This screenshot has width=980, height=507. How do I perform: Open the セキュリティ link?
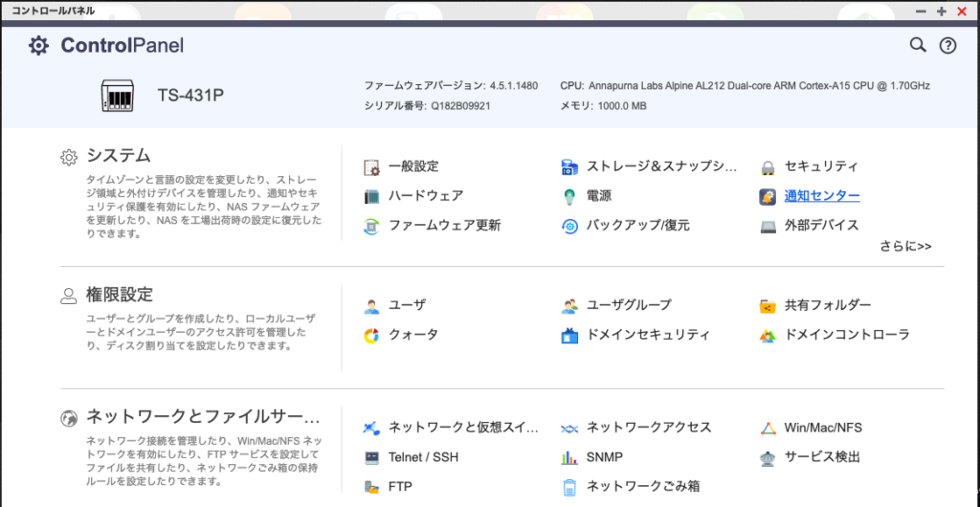(821, 166)
